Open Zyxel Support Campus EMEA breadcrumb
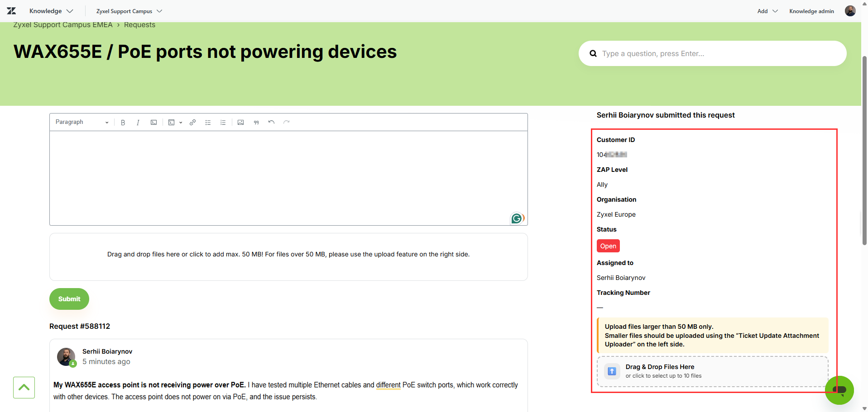868x412 pixels. click(x=63, y=24)
